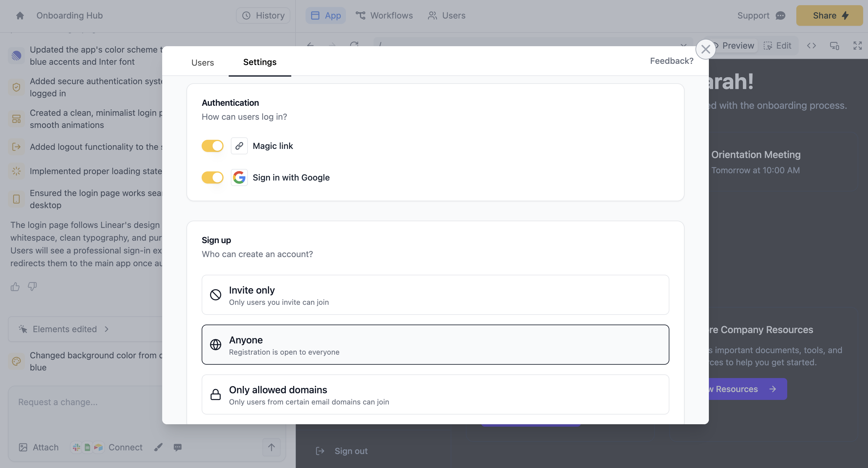Switch to the Users tab

pyautogui.click(x=203, y=62)
